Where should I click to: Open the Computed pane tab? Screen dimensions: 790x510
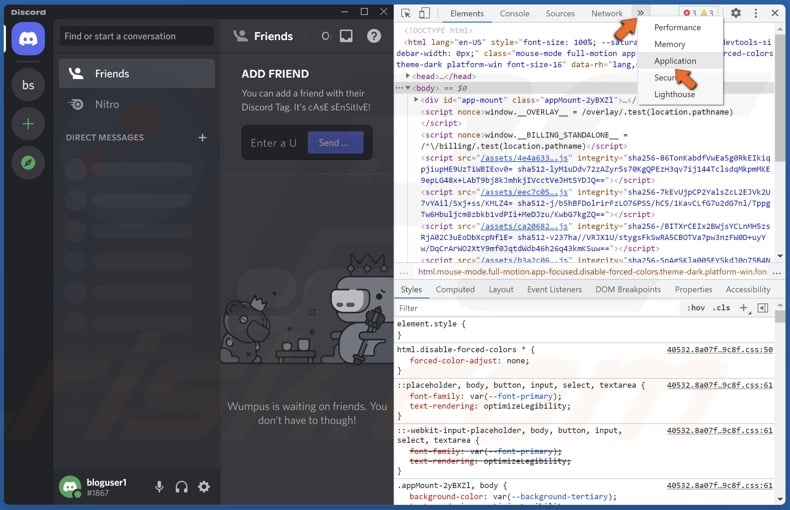coord(455,289)
